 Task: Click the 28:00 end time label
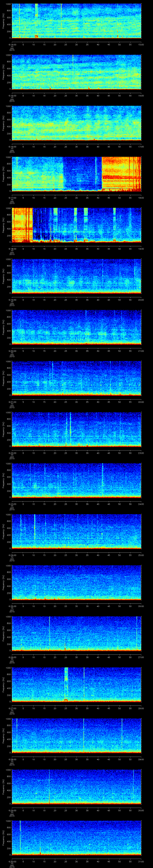point(141,708)
